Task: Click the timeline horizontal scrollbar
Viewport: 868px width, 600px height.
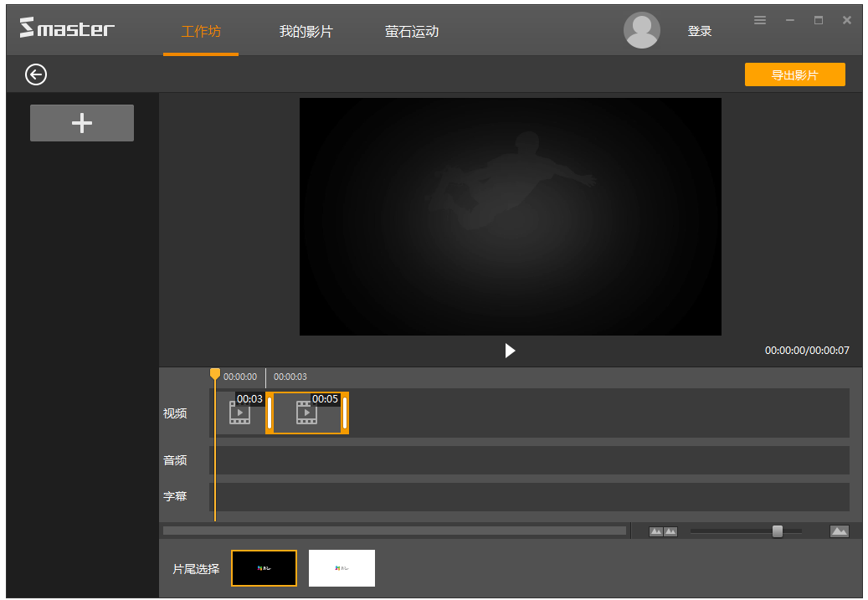Action: coord(394,531)
